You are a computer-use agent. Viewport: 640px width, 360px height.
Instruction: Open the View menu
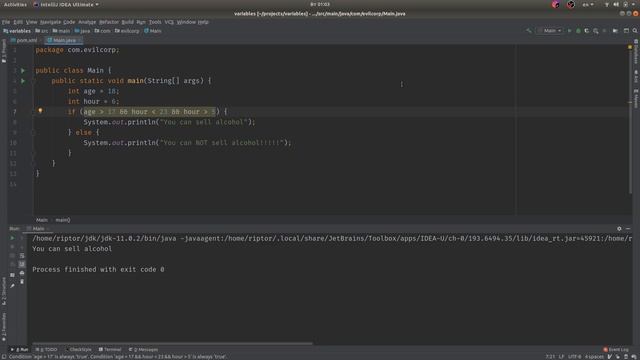31,22
